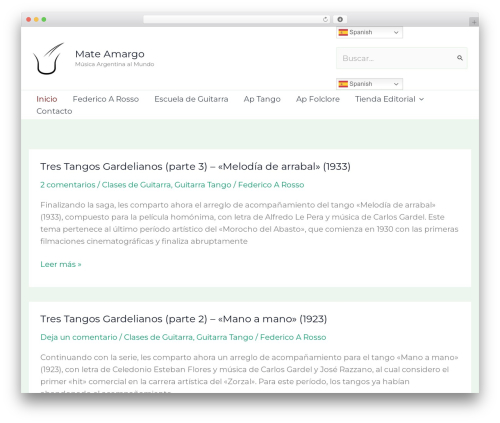The height and width of the screenshot is (423, 500).
Task: Open post title Mano a mano (1923)
Action: click(183, 319)
